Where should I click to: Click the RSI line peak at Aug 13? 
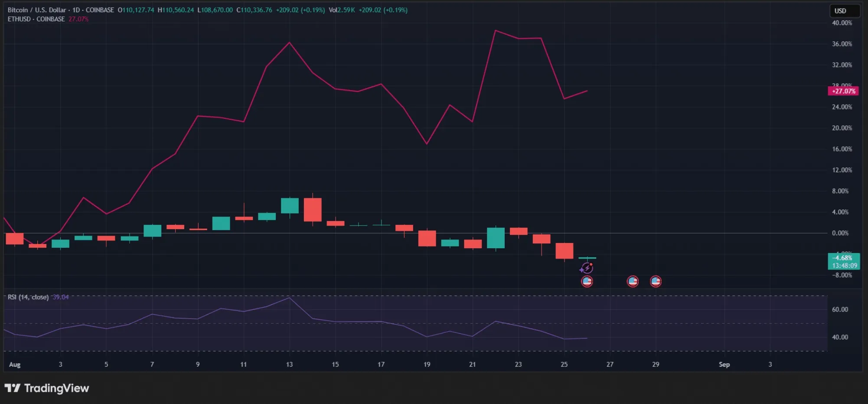click(x=289, y=298)
